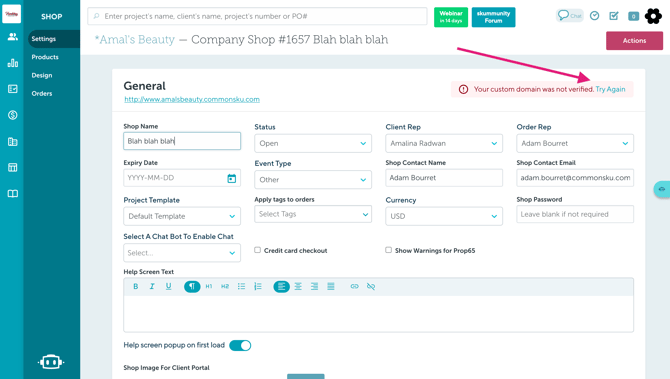Toggle italic formatting in help text editor

click(x=152, y=286)
